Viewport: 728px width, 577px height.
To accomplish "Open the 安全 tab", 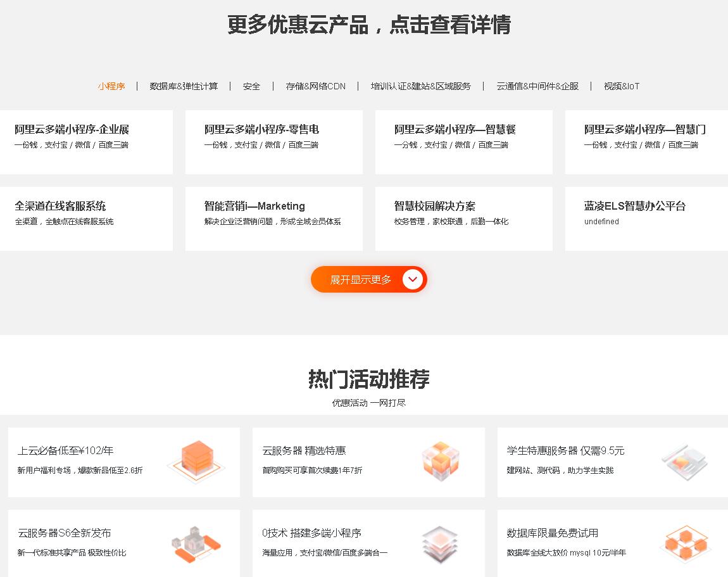I will pos(251,86).
